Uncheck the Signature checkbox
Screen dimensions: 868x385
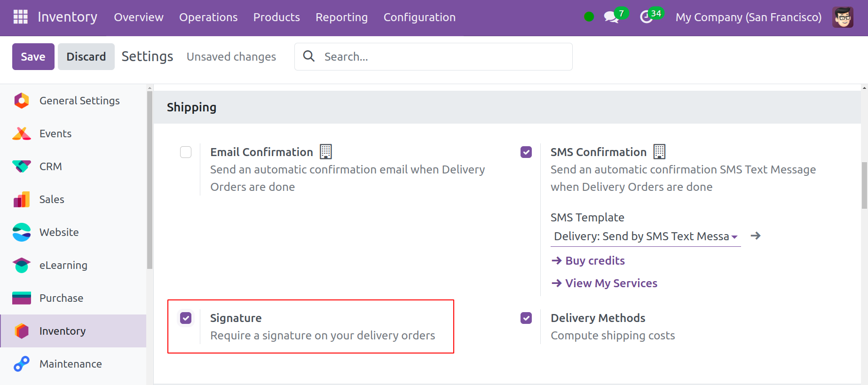[186, 318]
